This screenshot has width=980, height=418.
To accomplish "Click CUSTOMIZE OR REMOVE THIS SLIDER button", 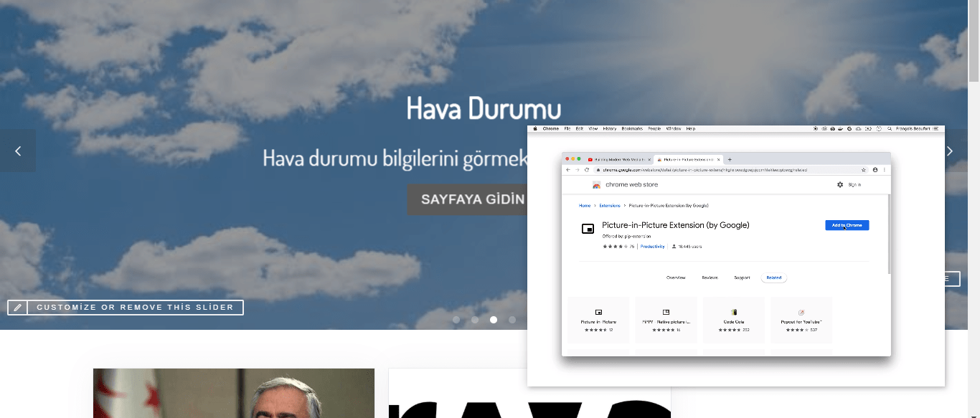I will coord(135,308).
